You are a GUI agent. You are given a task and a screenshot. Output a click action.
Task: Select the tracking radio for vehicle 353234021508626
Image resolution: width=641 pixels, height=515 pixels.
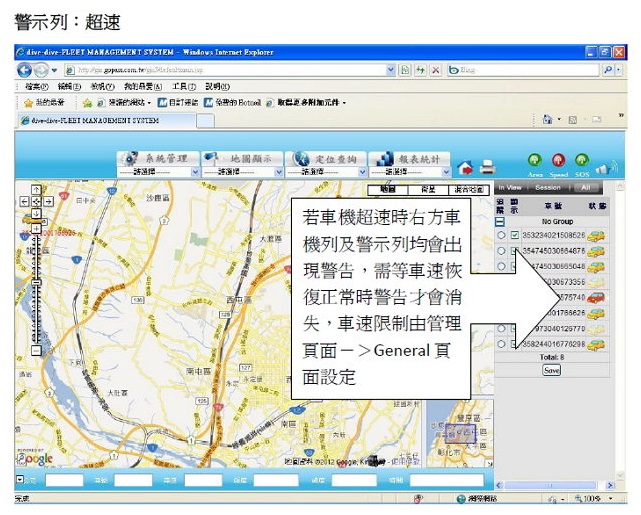pos(501,235)
